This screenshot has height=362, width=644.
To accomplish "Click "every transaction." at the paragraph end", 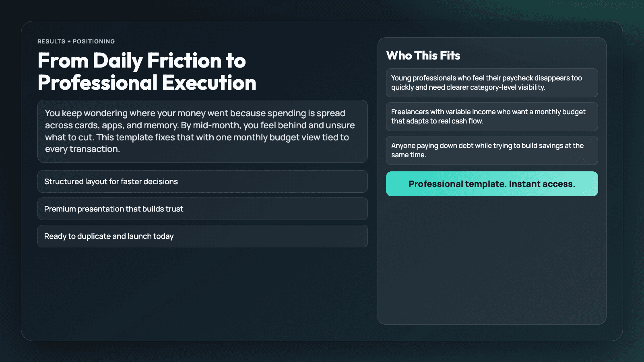I will click(83, 149).
